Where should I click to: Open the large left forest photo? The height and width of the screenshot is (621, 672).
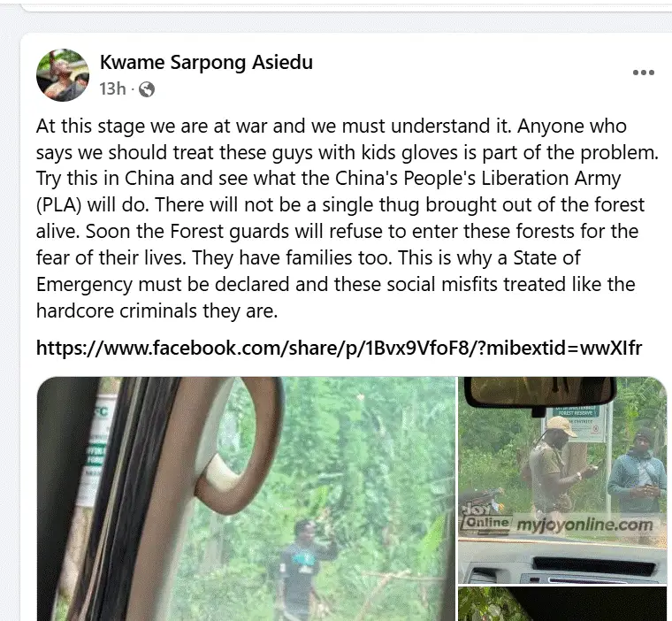[x=247, y=499]
